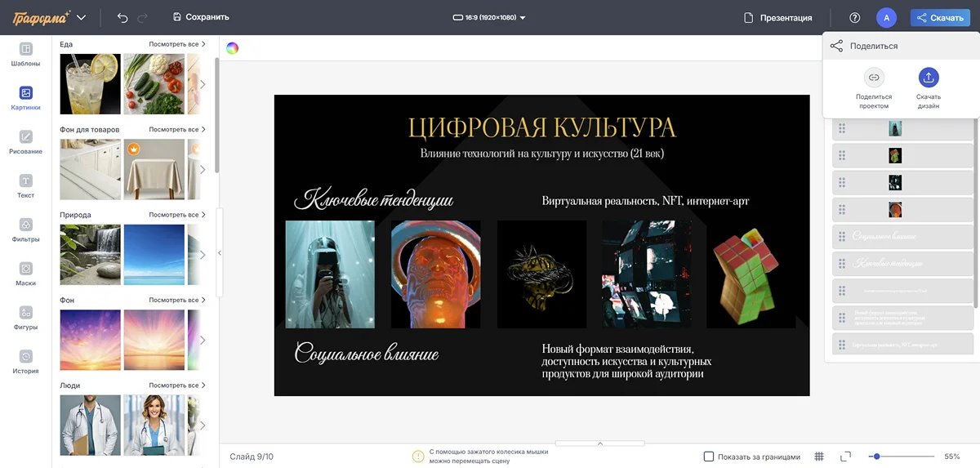
Task: Click the redo arrow
Action: click(143, 17)
